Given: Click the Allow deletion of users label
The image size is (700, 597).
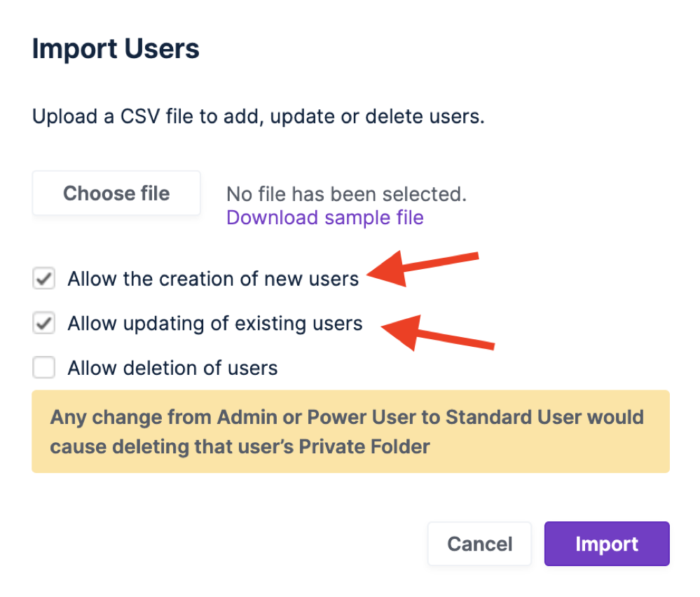Looking at the screenshot, I should pos(172,367).
